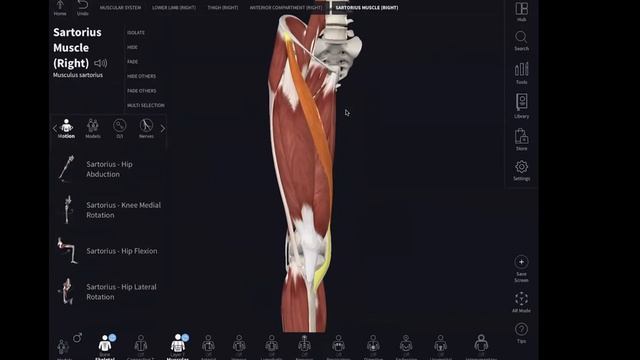Open the Tools menu icon
The width and height of the screenshot is (640, 360).
point(521,73)
